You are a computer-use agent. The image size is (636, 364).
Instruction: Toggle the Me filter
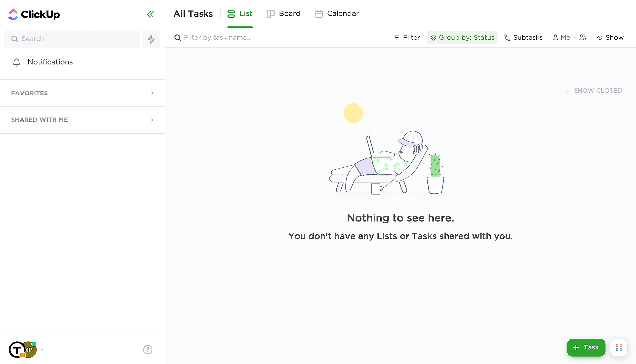pos(562,37)
